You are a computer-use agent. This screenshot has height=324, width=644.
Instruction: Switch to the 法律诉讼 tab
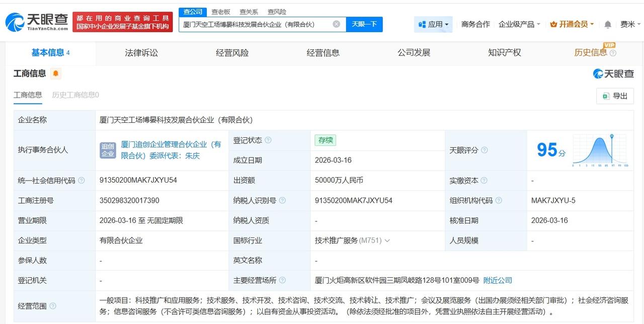pyautogui.click(x=141, y=52)
